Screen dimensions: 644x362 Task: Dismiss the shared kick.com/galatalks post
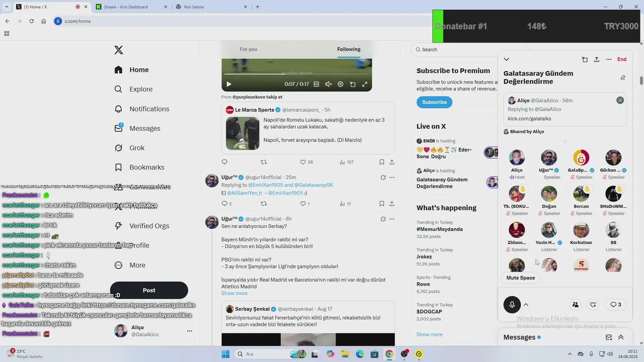(620, 100)
